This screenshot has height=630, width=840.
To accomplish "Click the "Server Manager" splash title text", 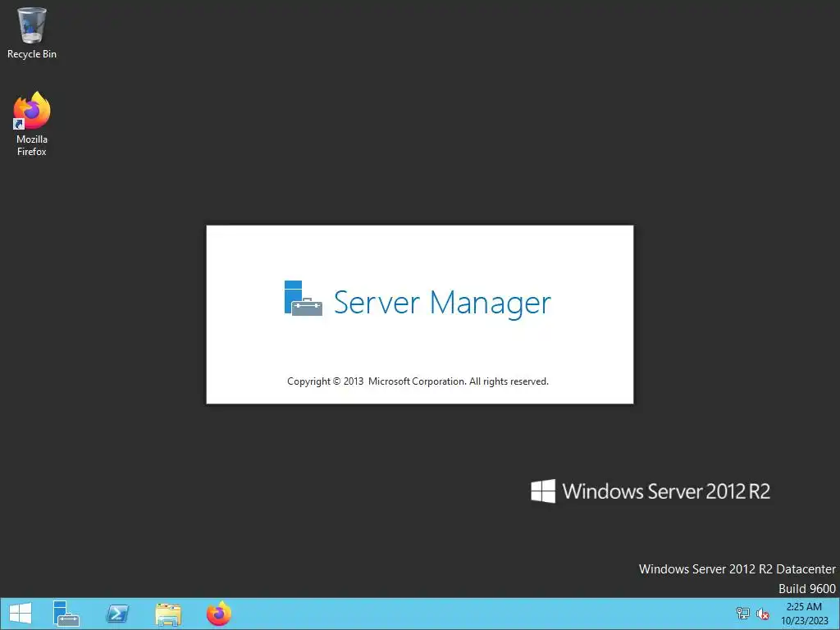I will click(442, 304).
